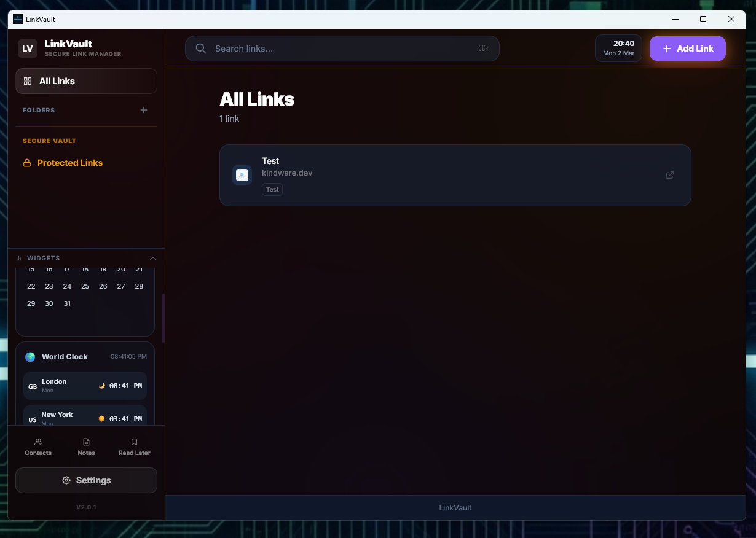Open Protected Links in the Secure Vault
The height and width of the screenshot is (538, 756).
point(69,162)
